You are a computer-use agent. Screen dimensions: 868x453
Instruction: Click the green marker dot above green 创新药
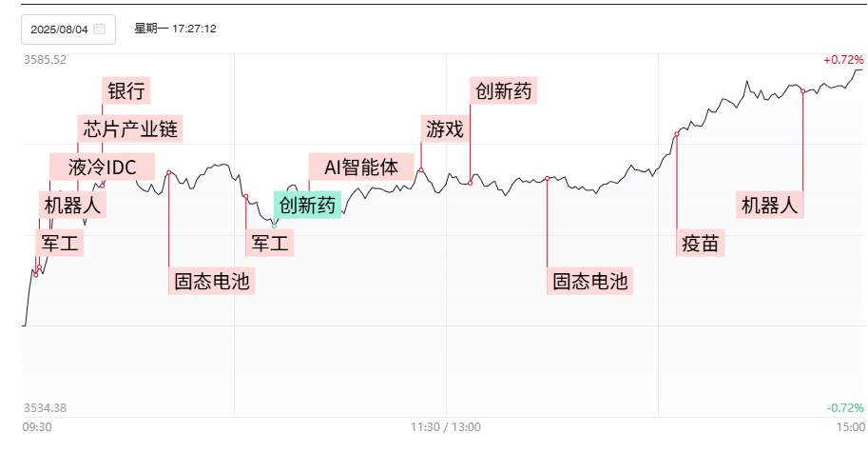(274, 225)
